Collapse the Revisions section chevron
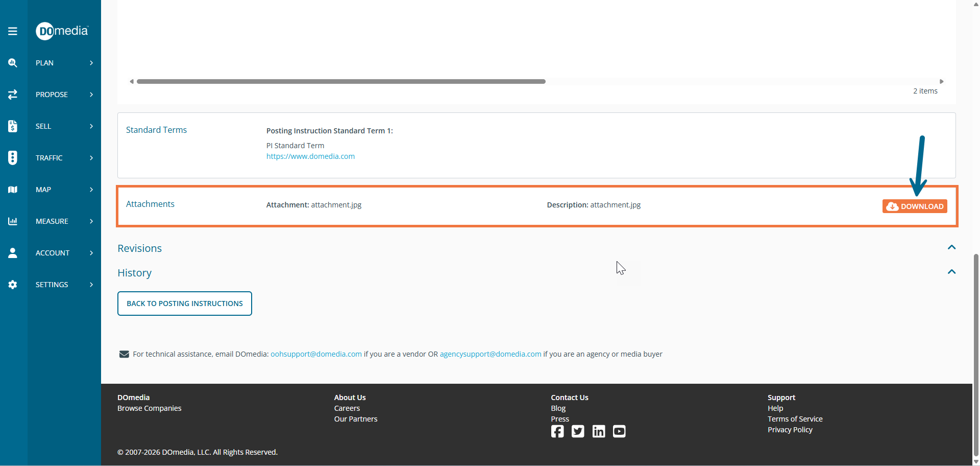 point(951,247)
